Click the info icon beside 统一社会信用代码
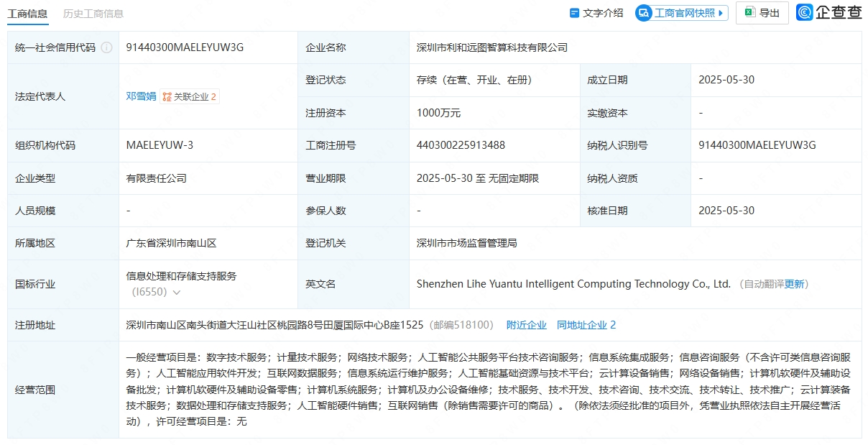 (x=106, y=47)
